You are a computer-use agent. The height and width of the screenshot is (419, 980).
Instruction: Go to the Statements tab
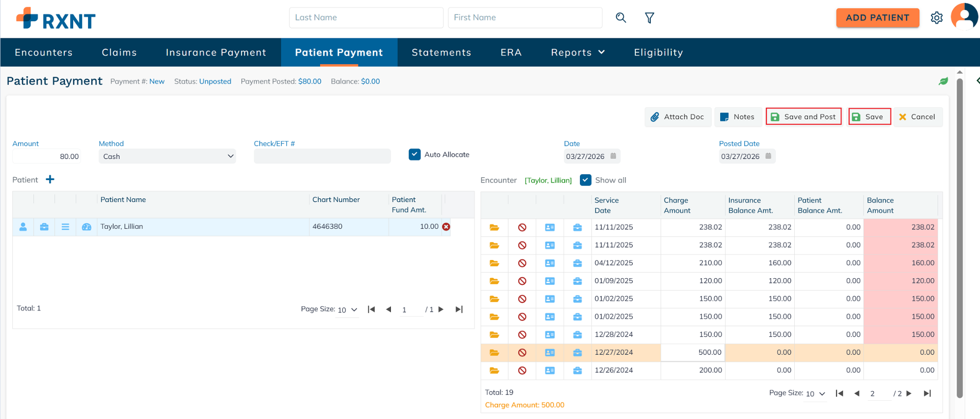point(441,52)
